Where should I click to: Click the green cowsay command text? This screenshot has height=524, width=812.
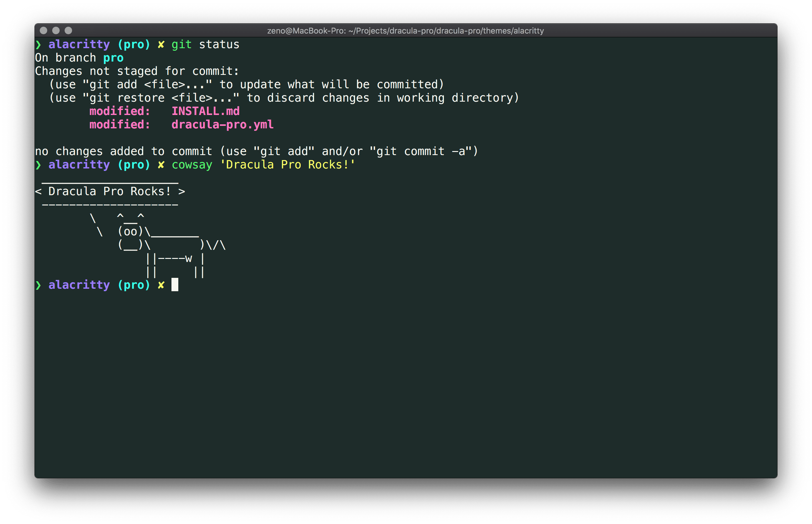point(192,165)
